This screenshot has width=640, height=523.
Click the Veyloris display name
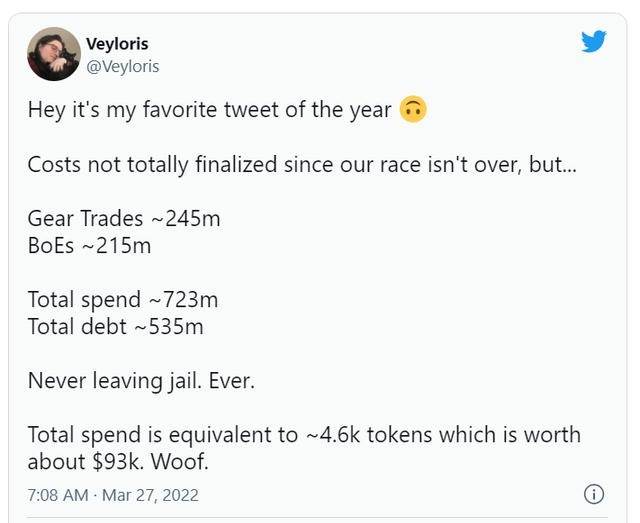pos(117,44)
